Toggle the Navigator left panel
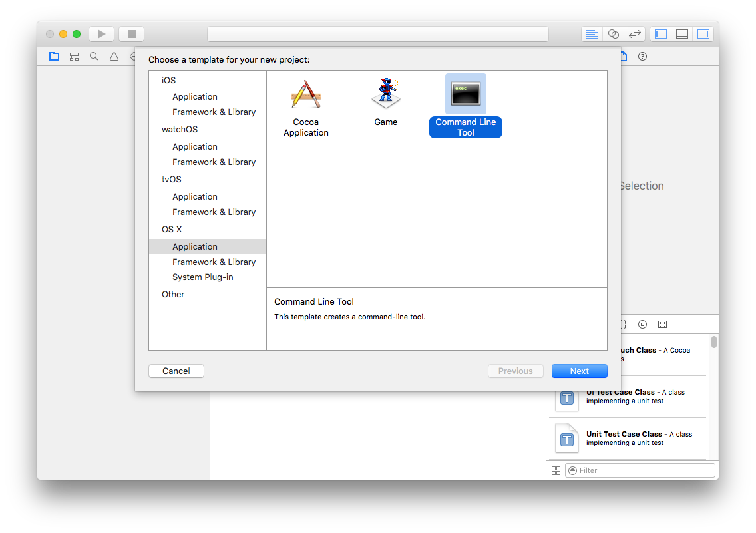Viewport: 756px width, 533px height. 661,34
